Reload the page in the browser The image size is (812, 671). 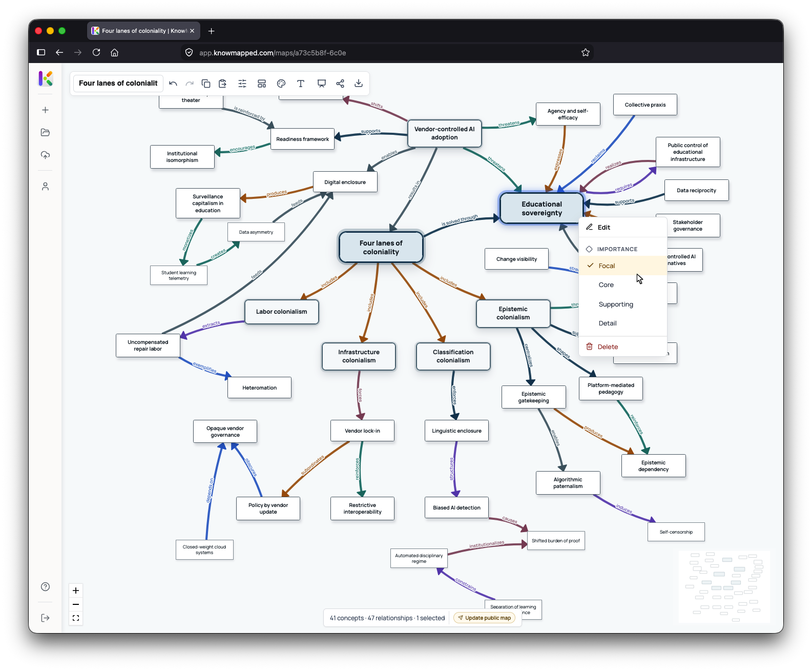[96, 52]
